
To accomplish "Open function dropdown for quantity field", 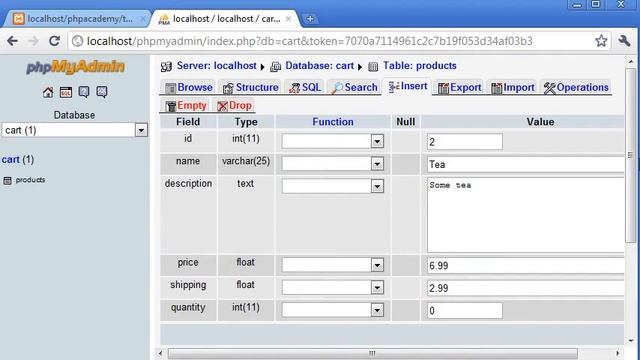I will 333,310.
